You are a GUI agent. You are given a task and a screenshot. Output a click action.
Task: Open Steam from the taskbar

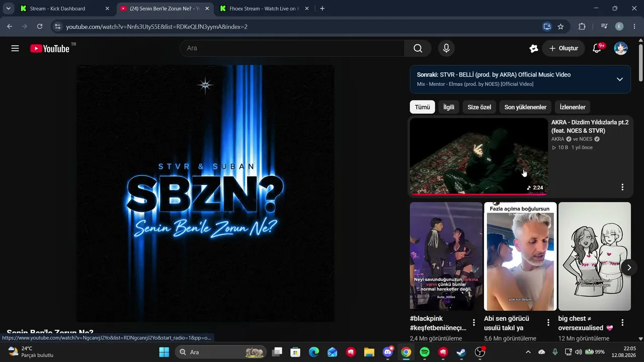pos(461,352)
